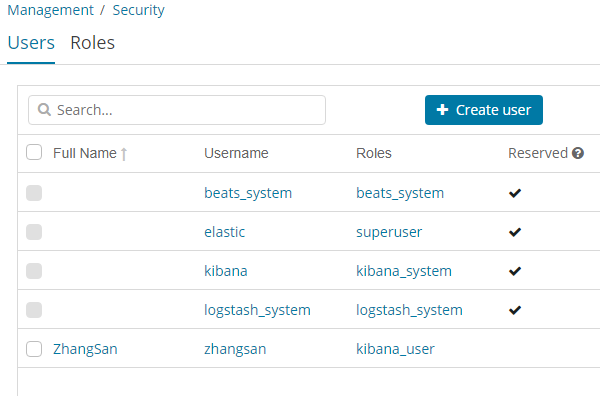600x396 pixels.
Task: Open the ZhangSan full name link
Action: (x=85, y=349)
